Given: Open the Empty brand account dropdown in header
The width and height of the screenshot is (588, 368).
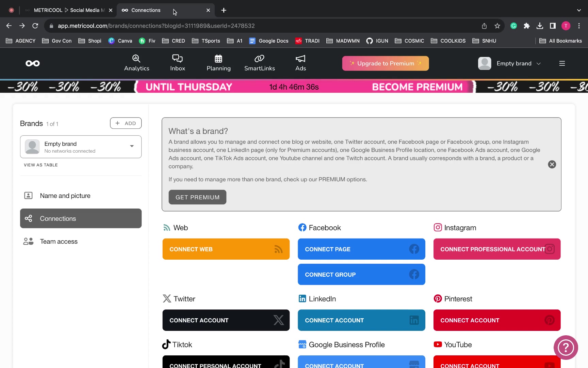Looking at the screenshot, I should pyautogui.click(x=509, y=63).
